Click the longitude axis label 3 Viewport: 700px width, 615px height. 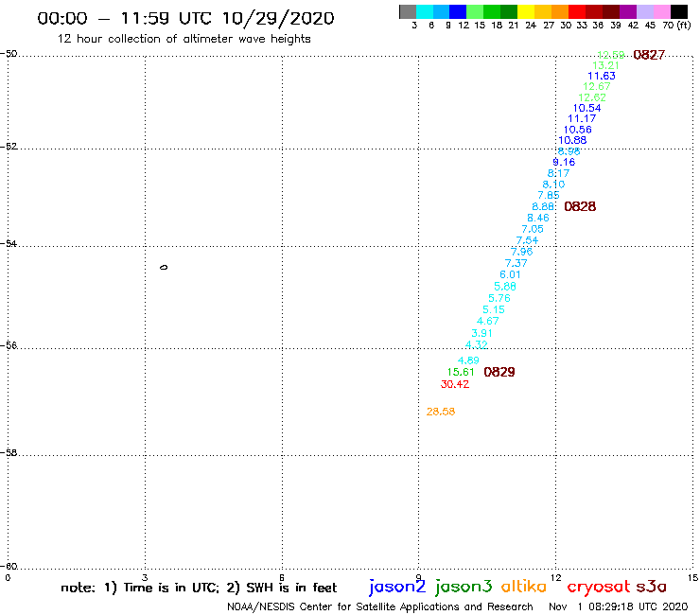pyautogui.click(x=145, y=577)
